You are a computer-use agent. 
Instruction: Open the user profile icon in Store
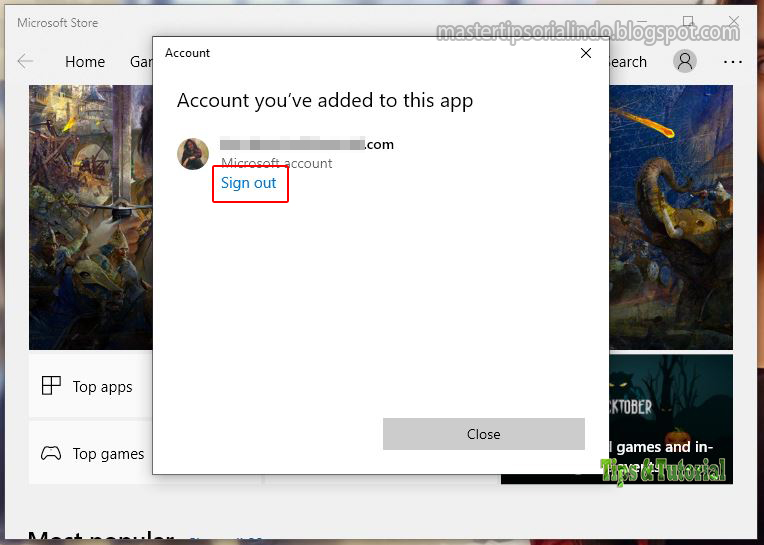pyautogui.click(x=685, y=61)
